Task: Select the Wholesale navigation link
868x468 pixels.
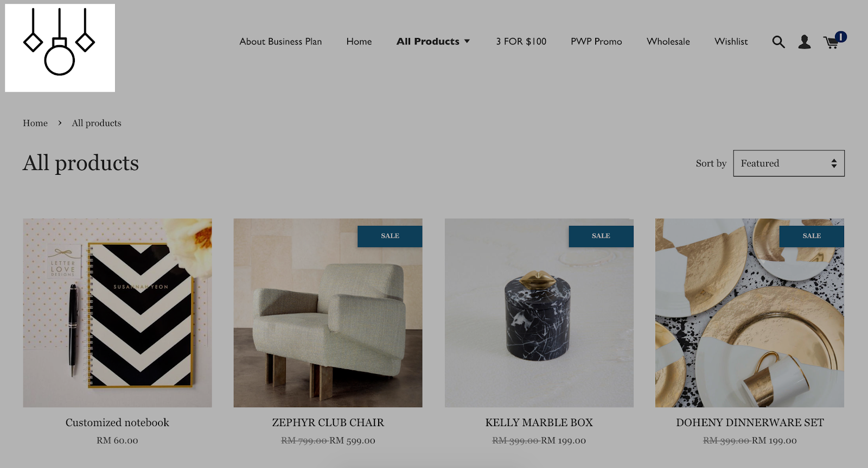Action: pos(668,42)
